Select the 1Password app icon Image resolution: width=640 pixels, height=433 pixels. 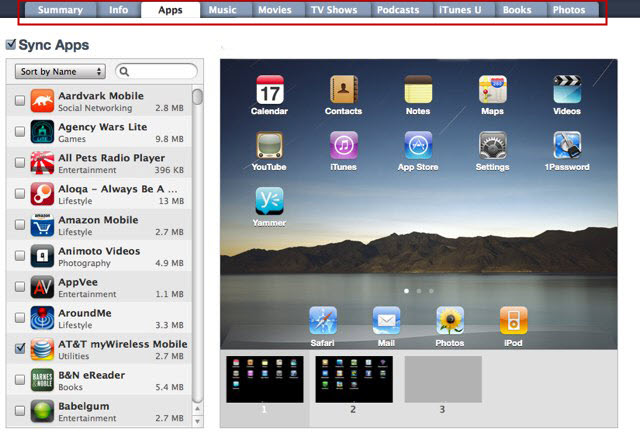coord(567,145)
